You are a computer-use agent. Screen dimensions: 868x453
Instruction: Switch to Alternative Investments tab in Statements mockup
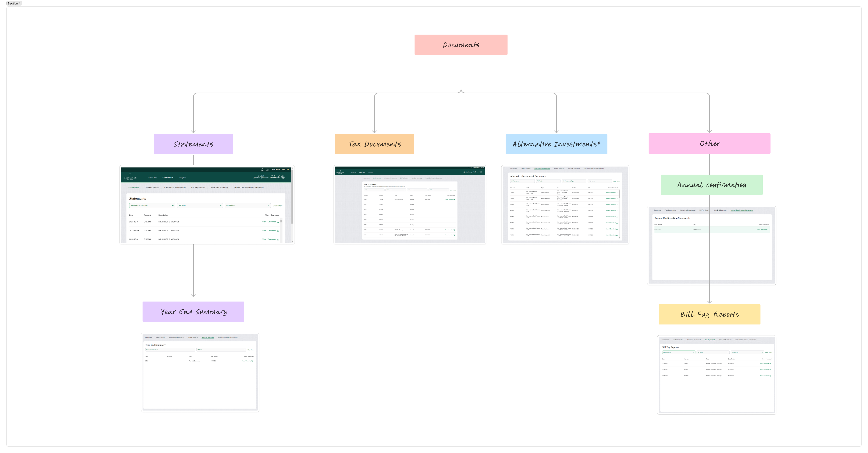click(x=175, y=188)
